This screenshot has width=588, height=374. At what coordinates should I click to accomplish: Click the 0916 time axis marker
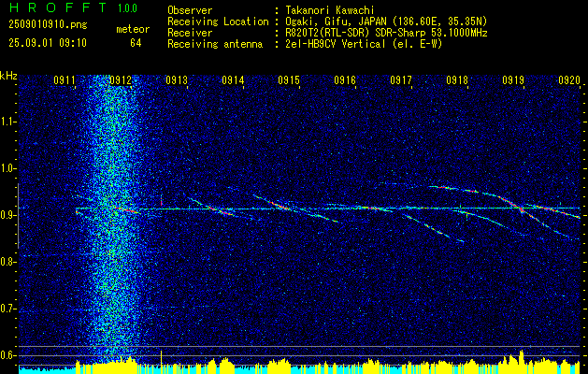click(345, 79)
